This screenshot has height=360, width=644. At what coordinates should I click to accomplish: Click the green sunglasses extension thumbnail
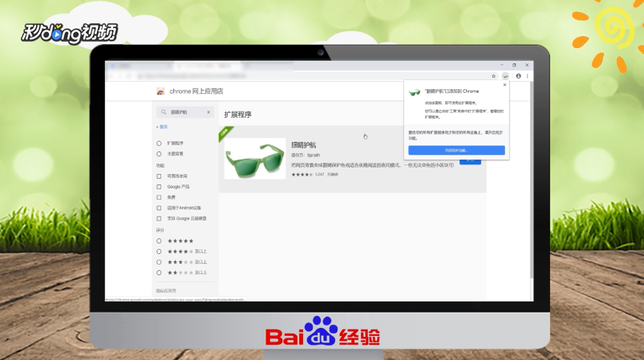255,159
